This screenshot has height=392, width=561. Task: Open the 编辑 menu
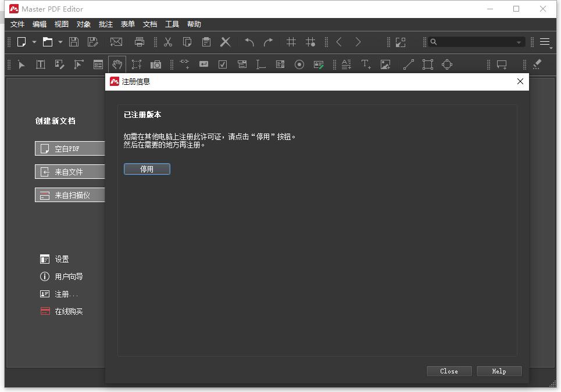click(x=40, y=24)
